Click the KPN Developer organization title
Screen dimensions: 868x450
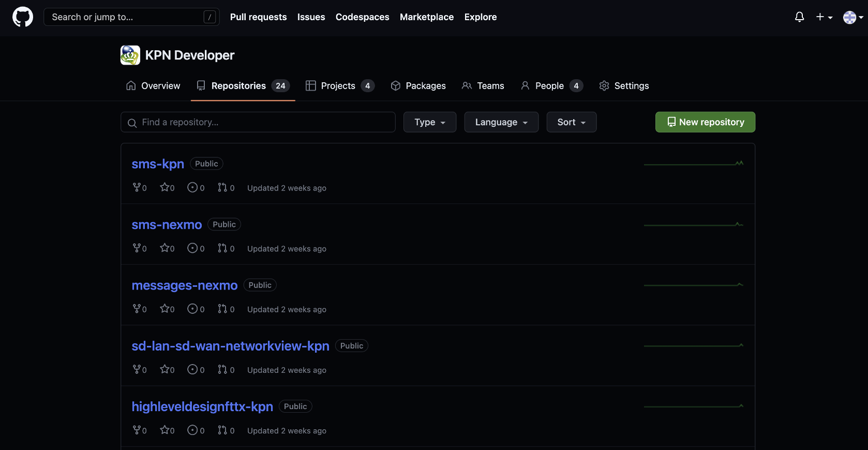190,55
